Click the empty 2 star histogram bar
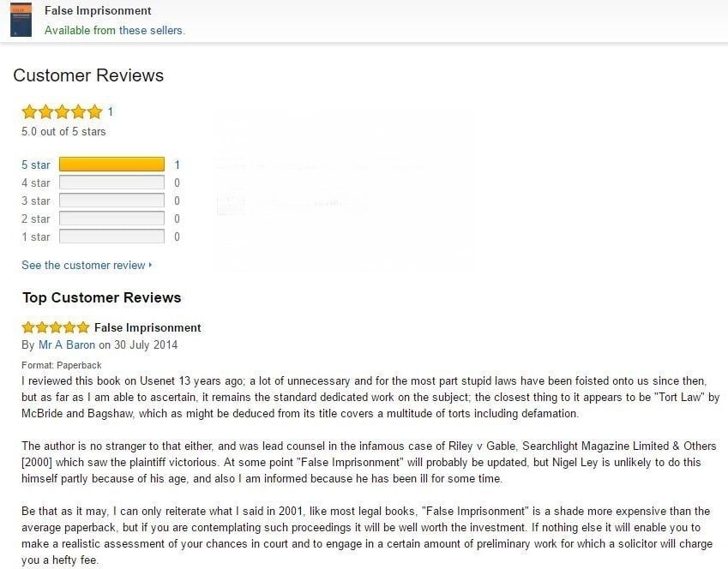 (111, 219)
